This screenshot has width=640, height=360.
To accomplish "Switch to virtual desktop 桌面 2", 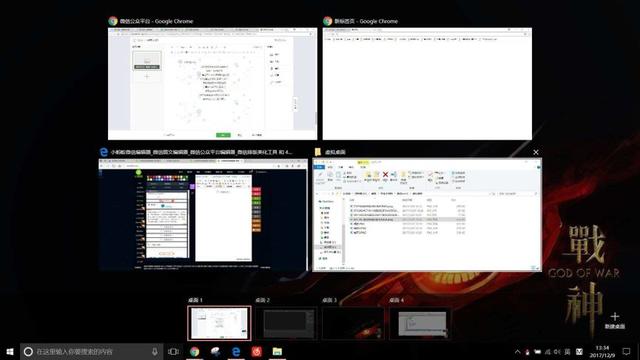I will pos(286,323).
